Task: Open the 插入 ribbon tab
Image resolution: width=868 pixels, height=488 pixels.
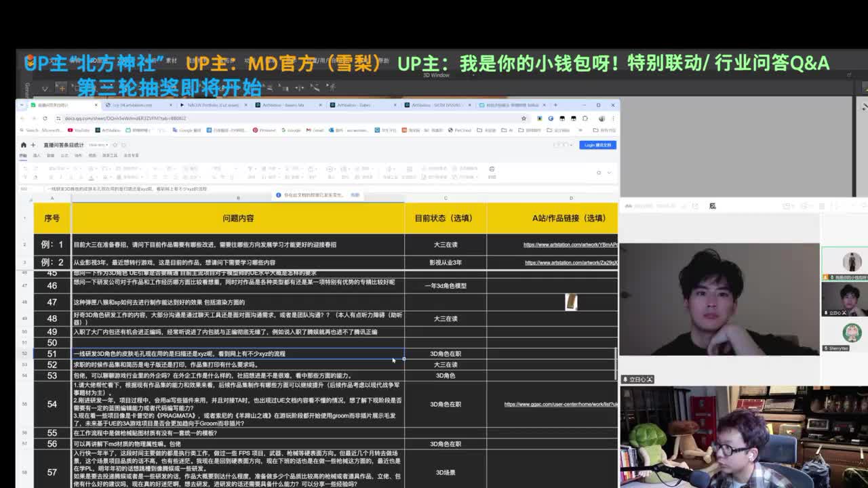Action: [37, 156]
